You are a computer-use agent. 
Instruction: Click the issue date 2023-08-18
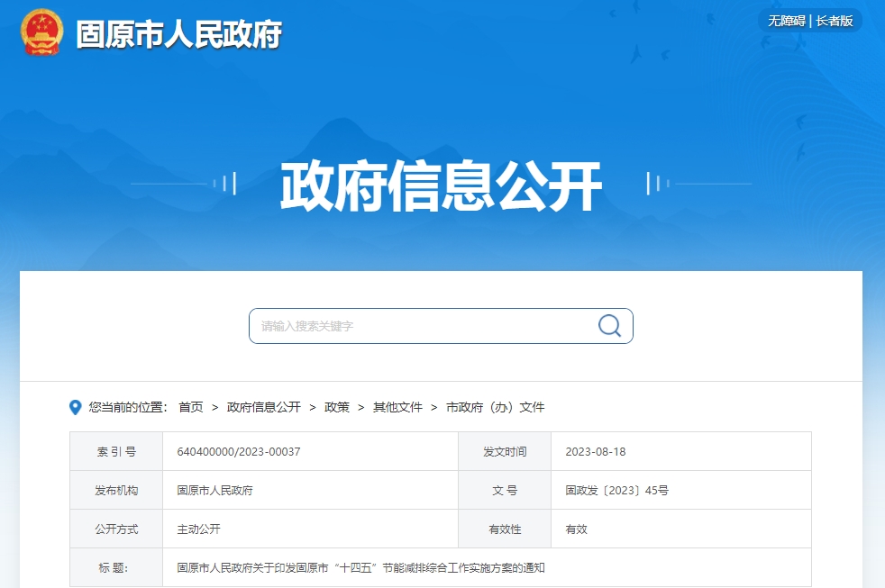point(595,452)
